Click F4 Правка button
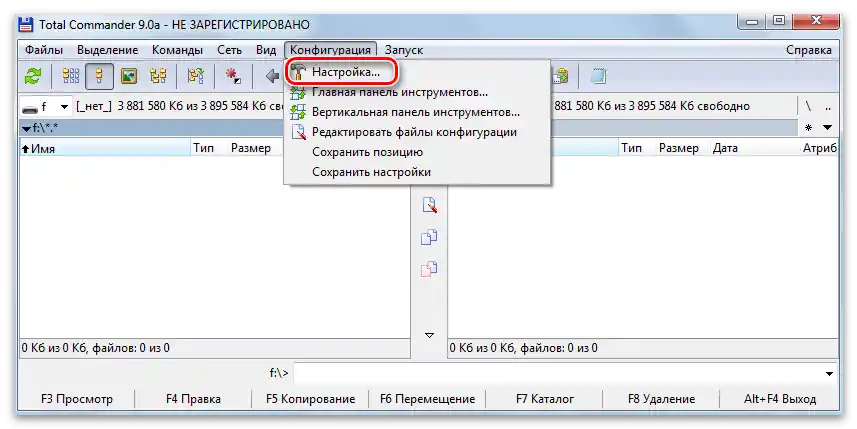 click(x=193, y=399)
